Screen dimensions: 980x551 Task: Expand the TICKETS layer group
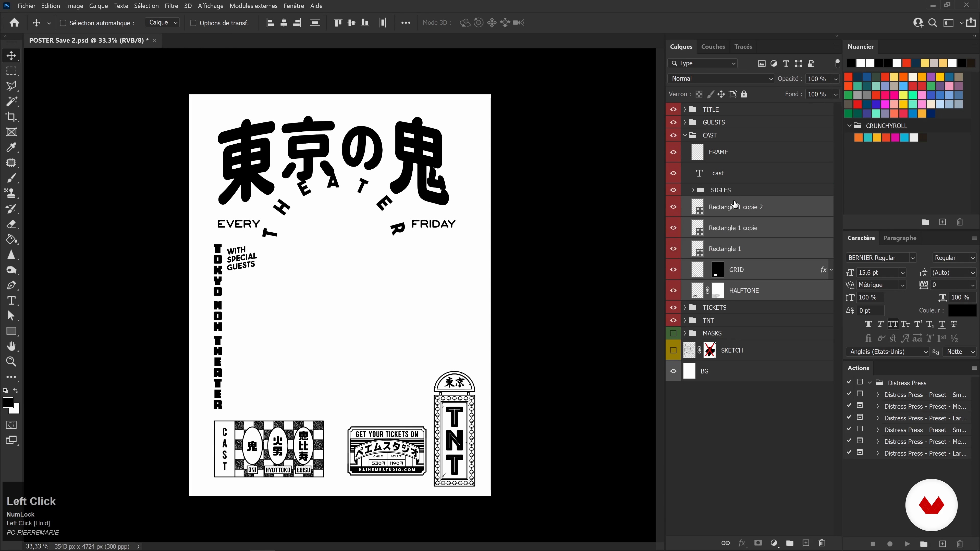tap(685, 307)
